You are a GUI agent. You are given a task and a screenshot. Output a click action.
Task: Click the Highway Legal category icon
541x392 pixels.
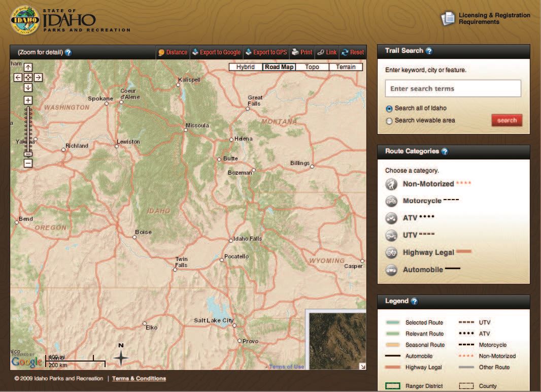point(391,253)
